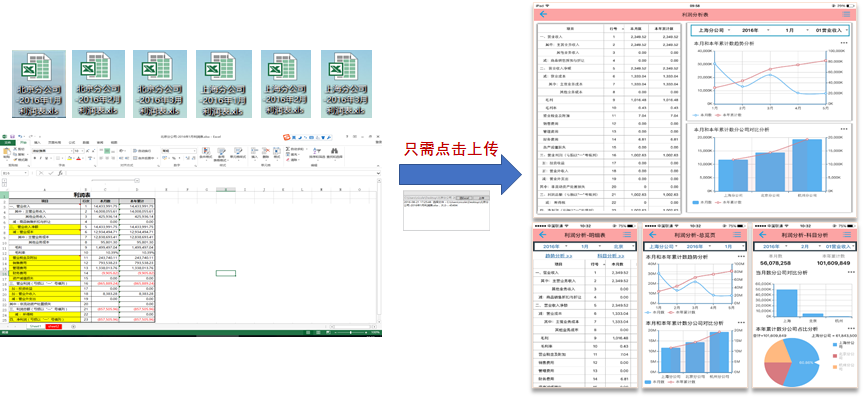Viewport: 864px width, 398px height.
Task: Open the hamburger menu in the tablet header
Action: 846,14
